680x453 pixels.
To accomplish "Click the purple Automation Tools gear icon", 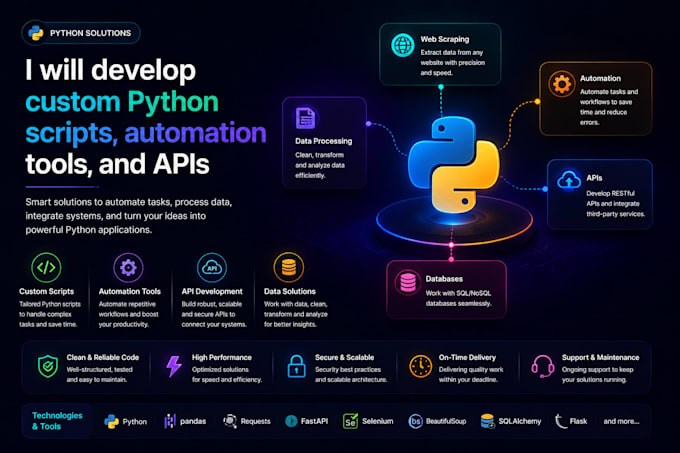I will [128, 267].
